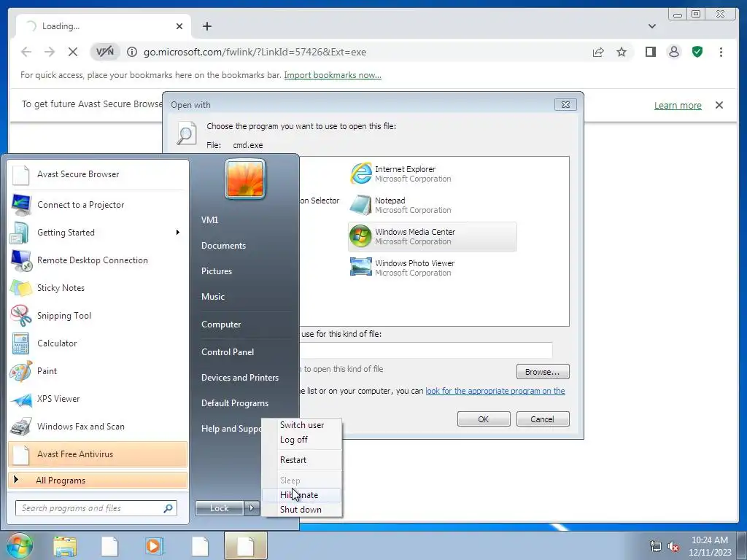The height and width of the screenshot is (560, 747).
Task: Open browser profile icon
Action: click(673, 52)
